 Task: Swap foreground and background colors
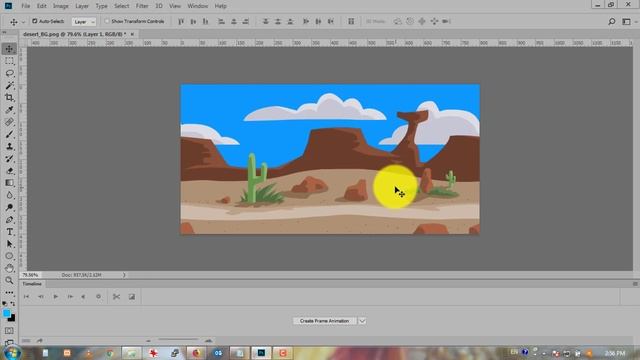13,304
